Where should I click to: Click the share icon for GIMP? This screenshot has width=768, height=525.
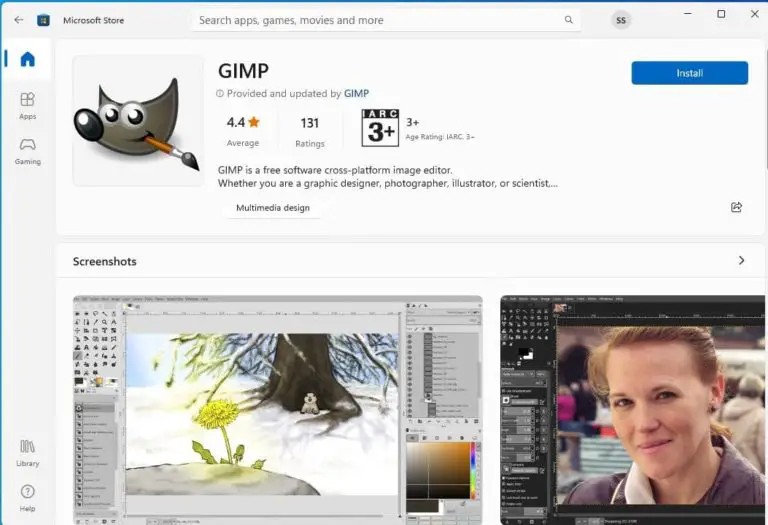[x=736, y=208]
